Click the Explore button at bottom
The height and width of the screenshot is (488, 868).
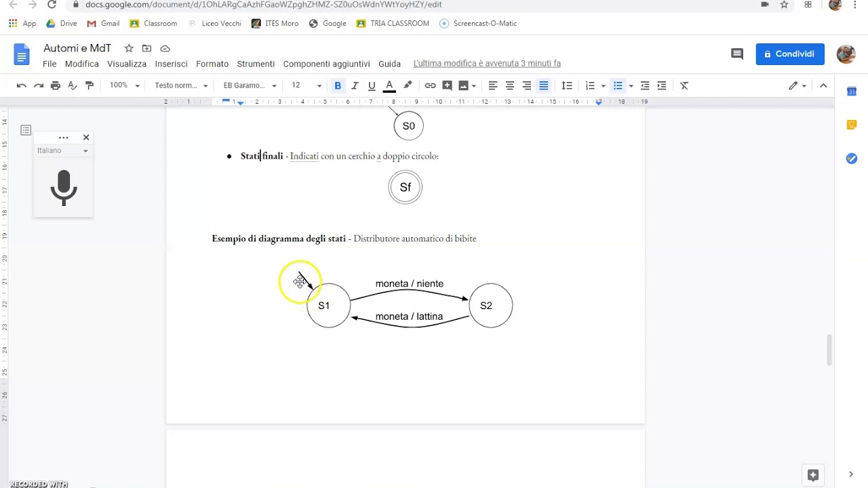(x=813, y=474)
